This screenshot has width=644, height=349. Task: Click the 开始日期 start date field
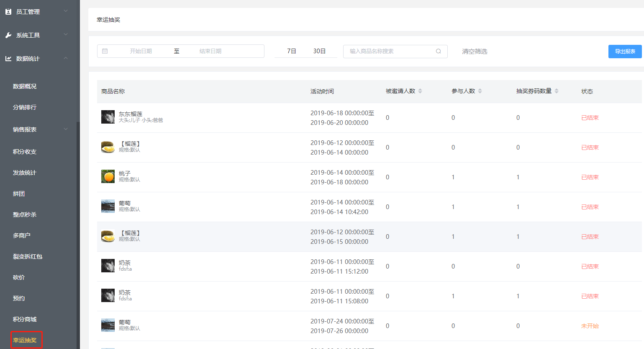click(x=141, y=51)
